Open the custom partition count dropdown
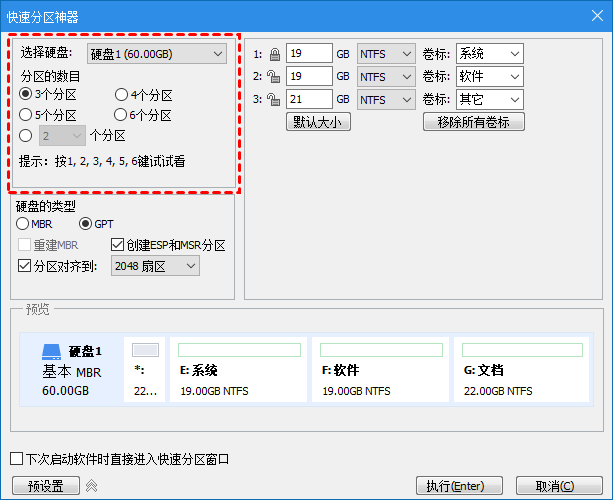Screen dimensions: 613x500 tap(62, 136)
